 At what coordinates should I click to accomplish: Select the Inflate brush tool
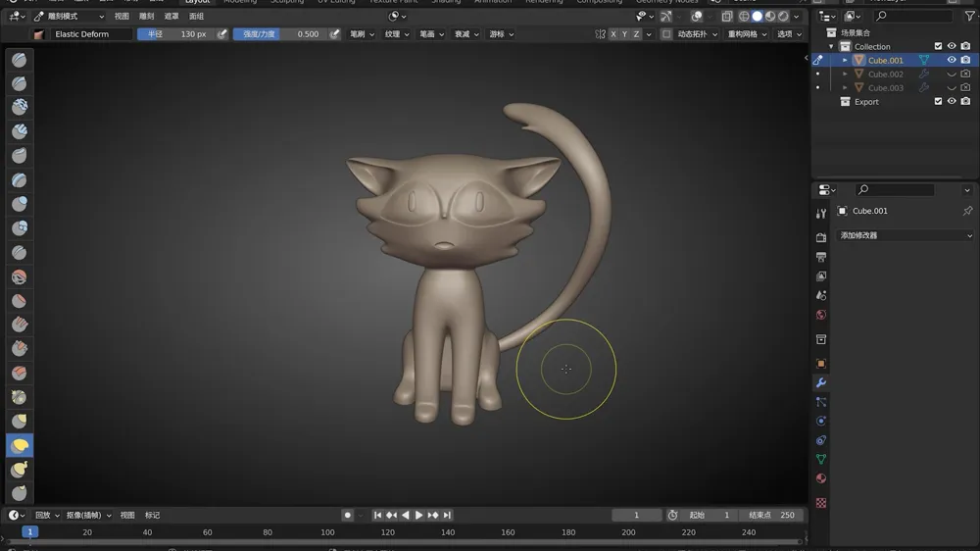click(x=20, y=204)
